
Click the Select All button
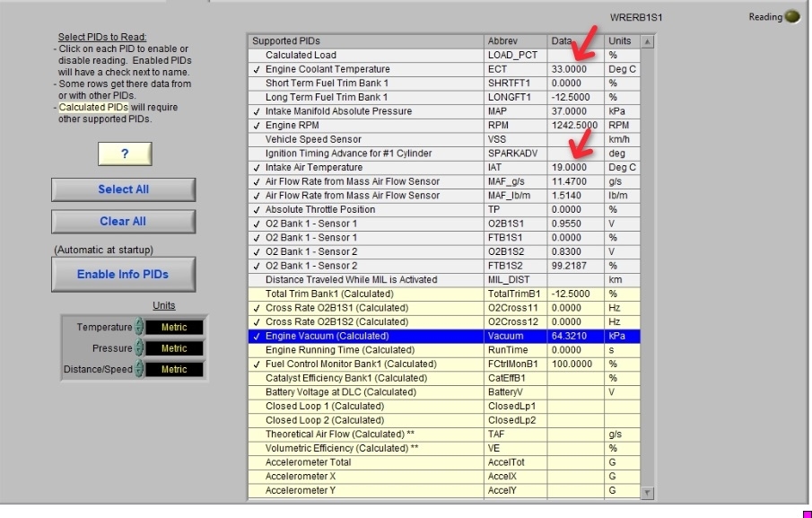(123, 189)
